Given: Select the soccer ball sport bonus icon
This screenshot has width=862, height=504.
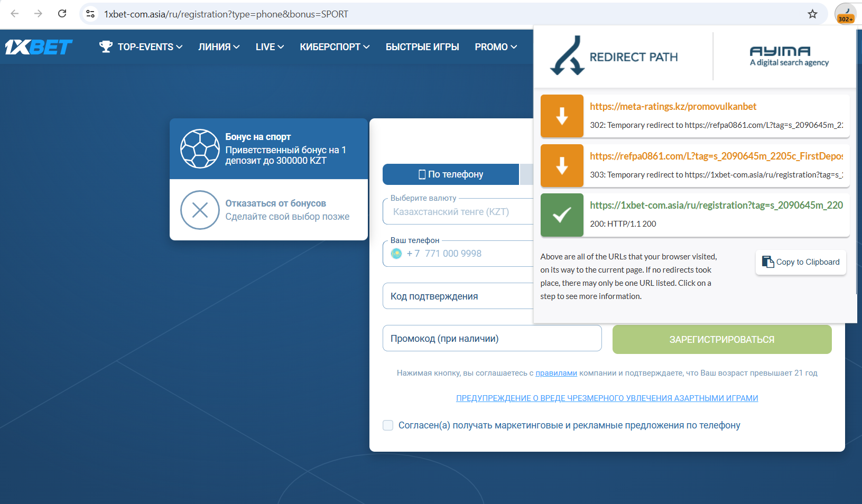Looking at the screenshot, I should click(x=200, y=149).
